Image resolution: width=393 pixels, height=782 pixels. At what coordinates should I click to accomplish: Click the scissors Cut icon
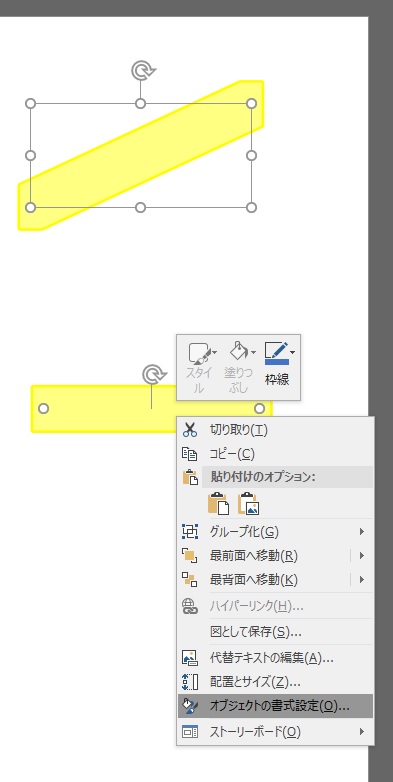click(x=190, y=429)
